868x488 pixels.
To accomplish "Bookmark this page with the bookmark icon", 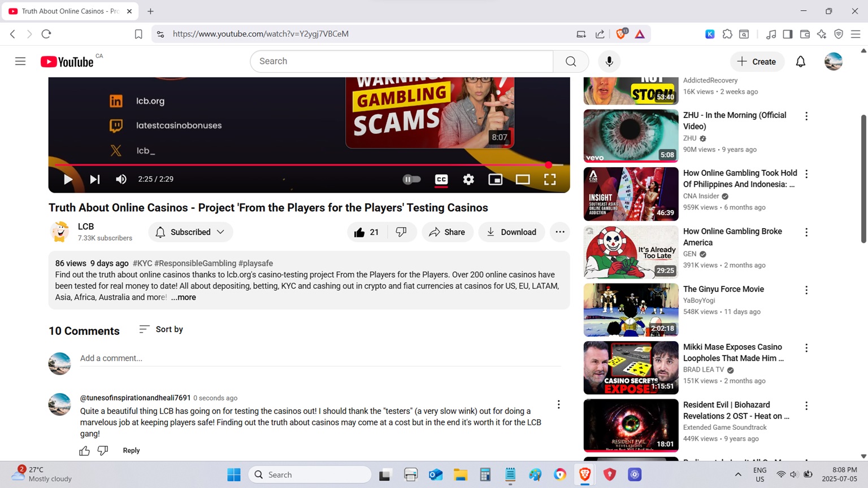I will (x=138, y=34).
